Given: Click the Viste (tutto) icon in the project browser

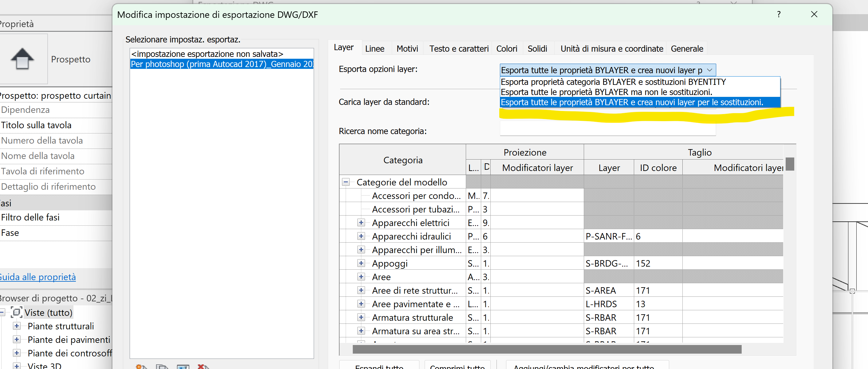Looking at the screenshot, I should coord(17,313).
